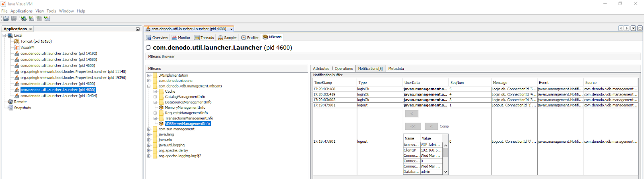This screenshot has width=644, height=179.
Task: Open the Metadata tab
Action: (396, 69)
